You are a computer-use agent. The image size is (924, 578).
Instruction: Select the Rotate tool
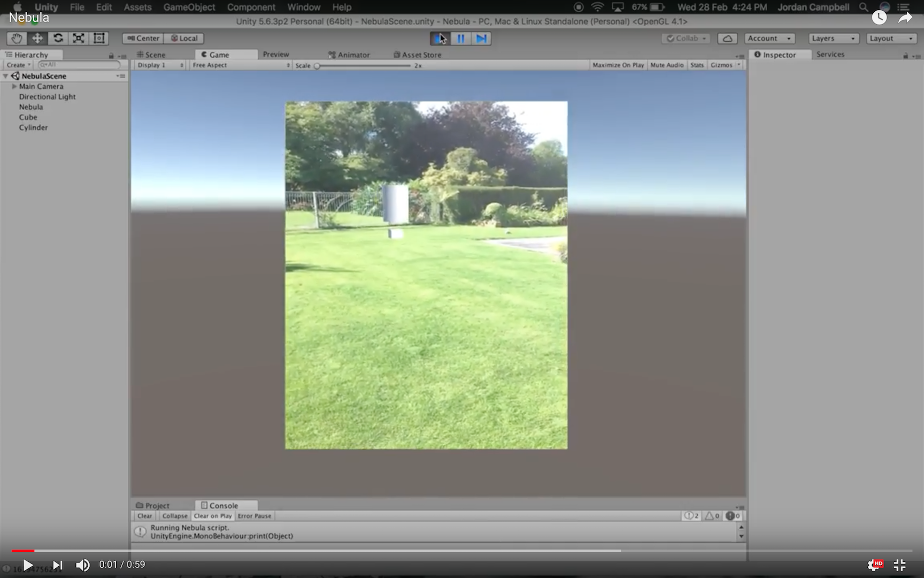coord(58,39)
